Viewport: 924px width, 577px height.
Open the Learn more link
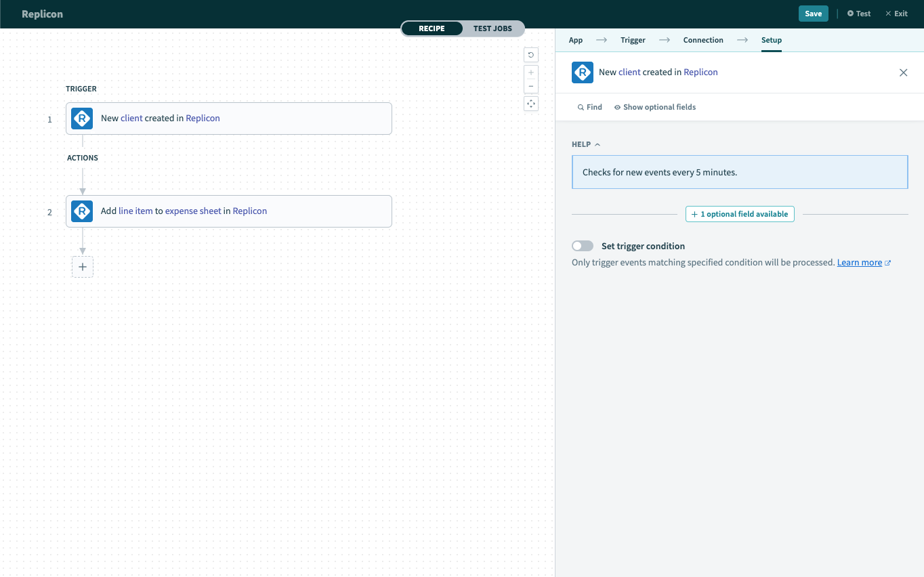pos(859,262)
